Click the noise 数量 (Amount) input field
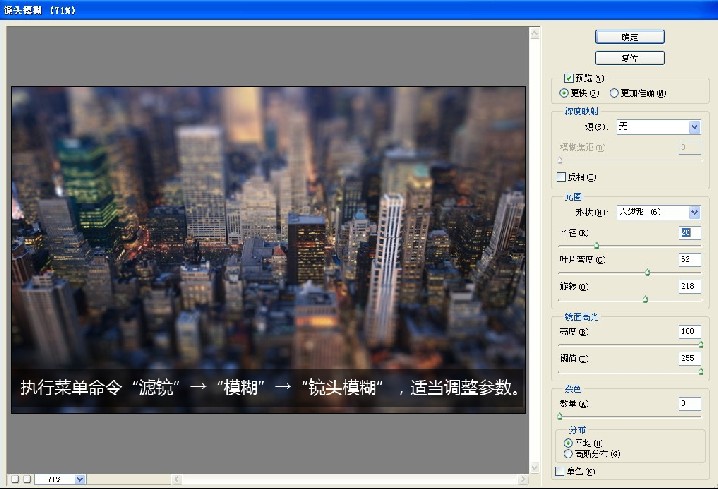 (x=689, y=403)
